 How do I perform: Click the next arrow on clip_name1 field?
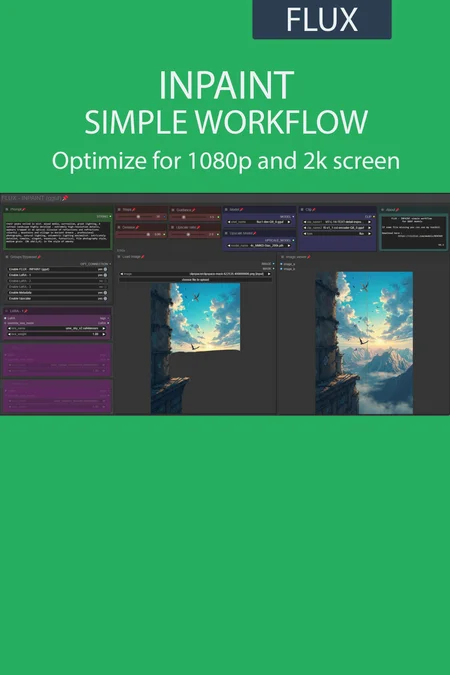coord(369,222)
